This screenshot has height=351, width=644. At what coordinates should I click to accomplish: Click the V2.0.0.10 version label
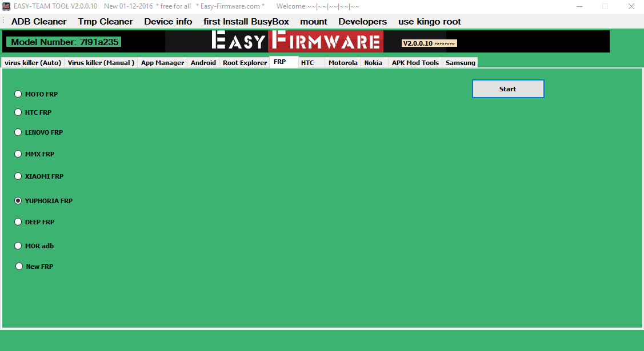[x=429, y=43]
